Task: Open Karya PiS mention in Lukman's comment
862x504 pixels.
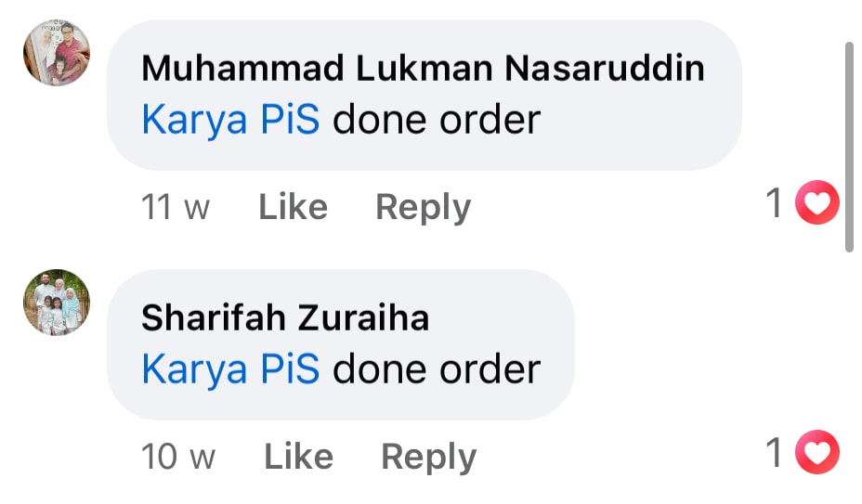Action: click(230, 120)
